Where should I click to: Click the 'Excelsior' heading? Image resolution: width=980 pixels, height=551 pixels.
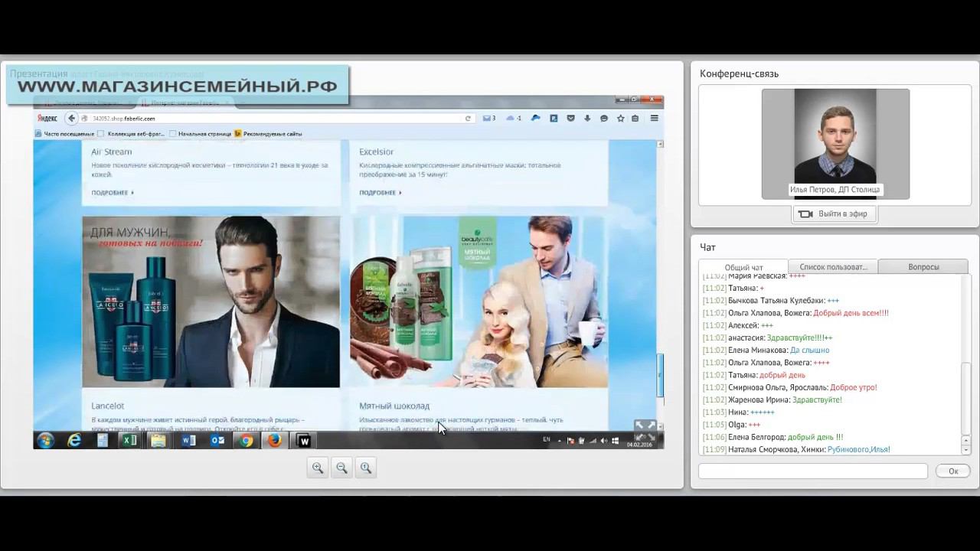pyautogui.click(x=377, y=152)
